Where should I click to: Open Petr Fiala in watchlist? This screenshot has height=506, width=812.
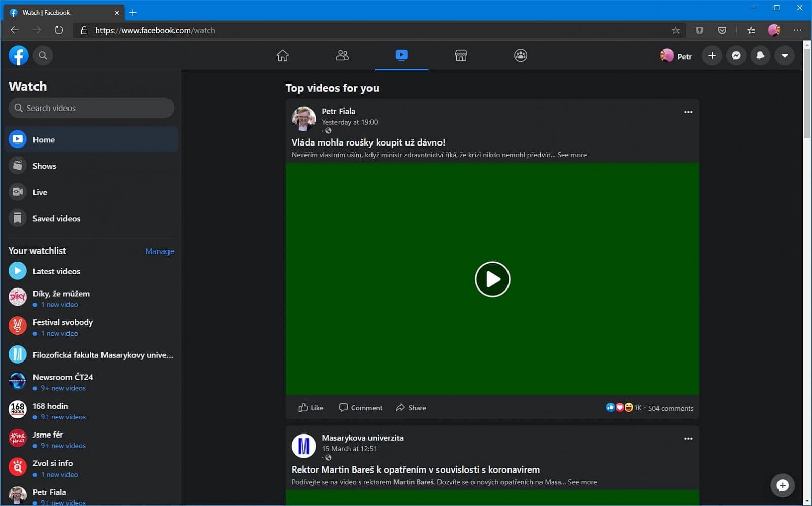pyautogui.click(x=91, y=496)
